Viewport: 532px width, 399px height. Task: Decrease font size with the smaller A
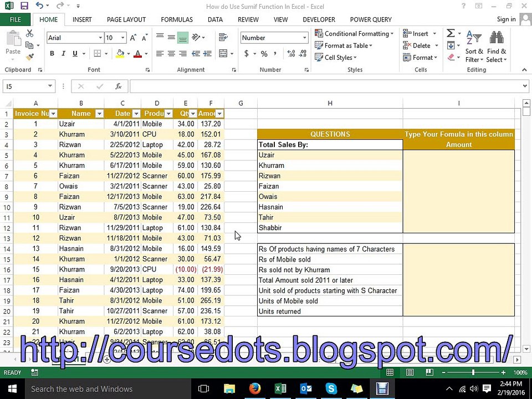pyautogui.click(x=145, y=38)
